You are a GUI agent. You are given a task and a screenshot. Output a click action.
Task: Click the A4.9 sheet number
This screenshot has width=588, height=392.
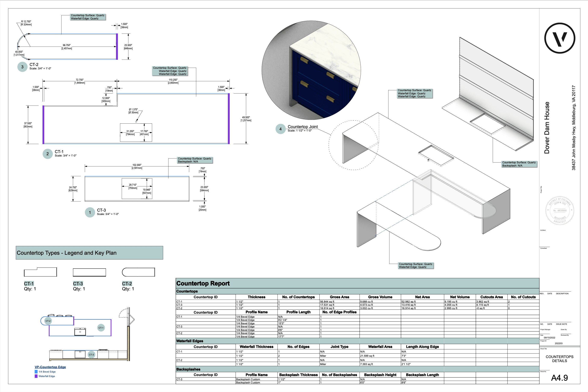point(559,378)
